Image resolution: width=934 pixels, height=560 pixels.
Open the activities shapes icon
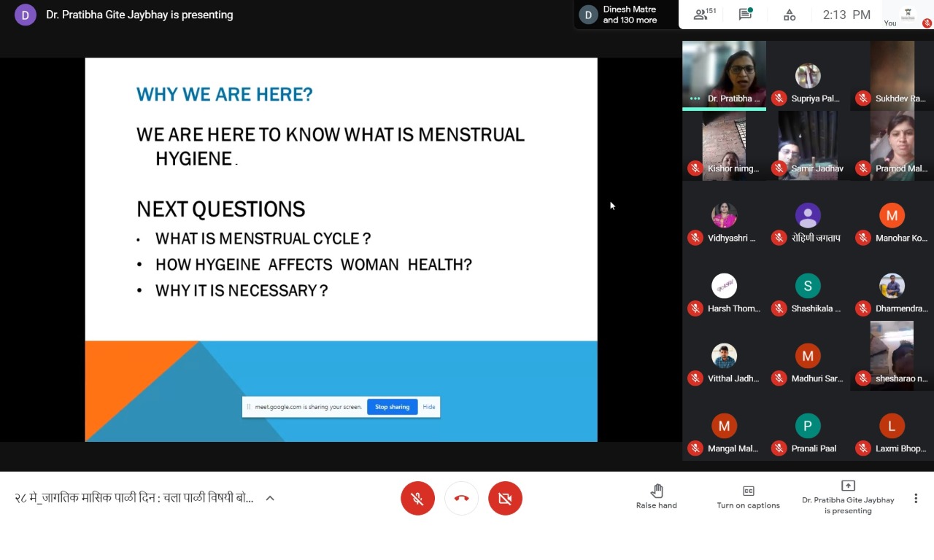[789, 15]
